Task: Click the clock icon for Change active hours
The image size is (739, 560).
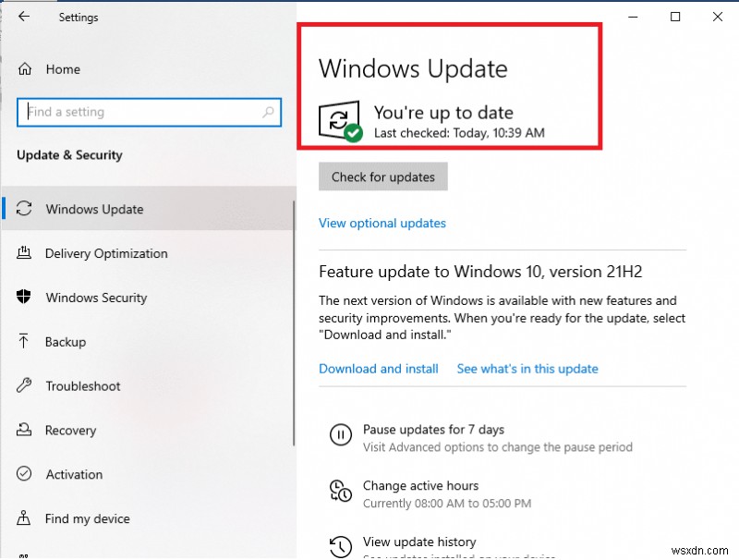Action: pyautogui.click(x=342, y=491)
